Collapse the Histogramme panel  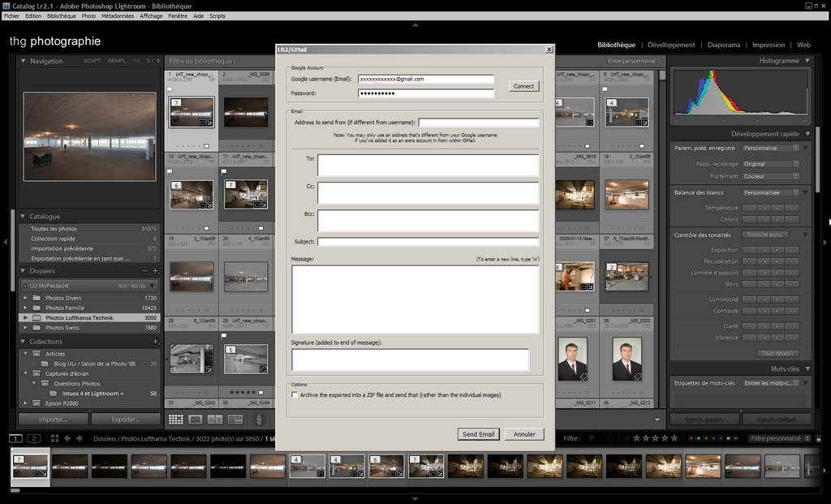coord(807,60)
